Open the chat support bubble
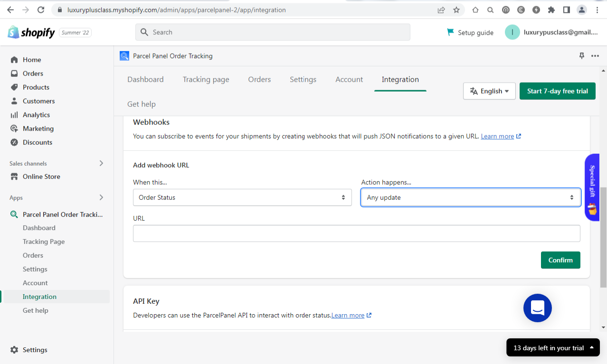The image size is (607, 364). [538, 308]
